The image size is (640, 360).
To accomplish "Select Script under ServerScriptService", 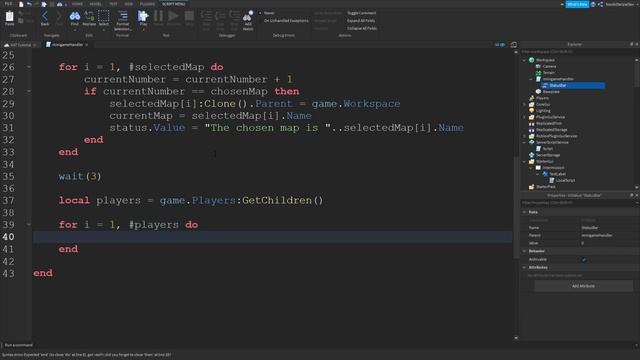I will point(548,149).
